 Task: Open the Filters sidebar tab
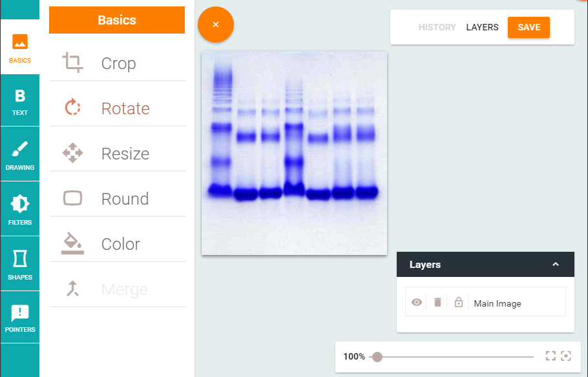tap(20, 210)
